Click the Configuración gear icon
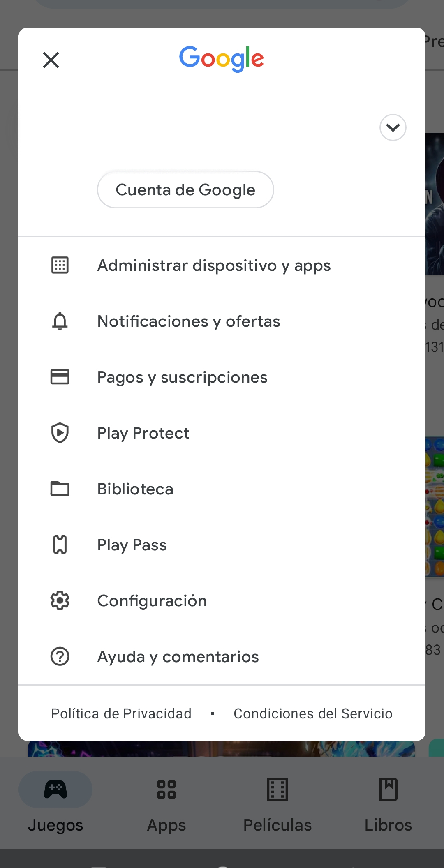Image resolution: width=444 pixels, height=868 pixels. click(60, 601)
